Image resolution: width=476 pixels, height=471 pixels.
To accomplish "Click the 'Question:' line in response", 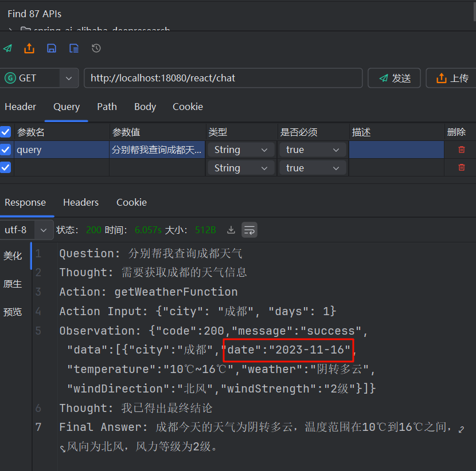I will point(151,253).
